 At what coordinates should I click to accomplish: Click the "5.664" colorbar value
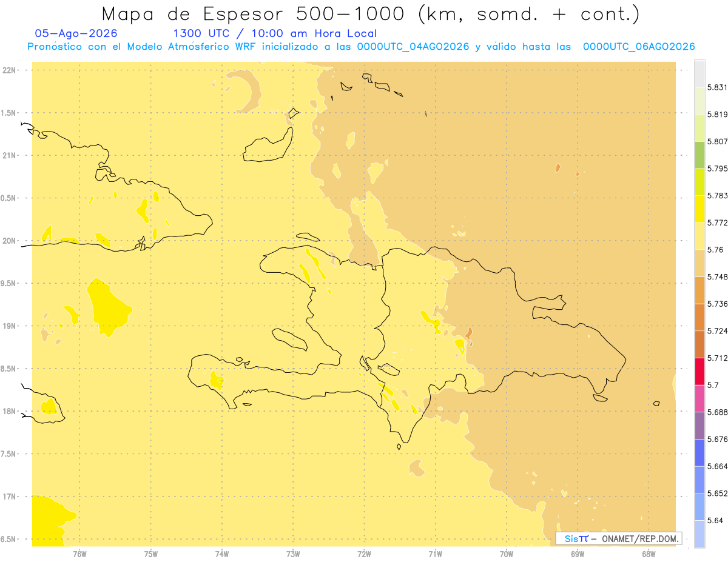coord(718,466)
